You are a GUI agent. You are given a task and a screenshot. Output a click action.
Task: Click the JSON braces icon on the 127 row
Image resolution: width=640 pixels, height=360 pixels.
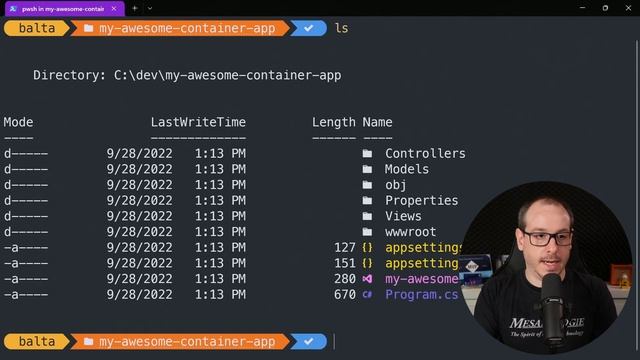coord(367,247)
